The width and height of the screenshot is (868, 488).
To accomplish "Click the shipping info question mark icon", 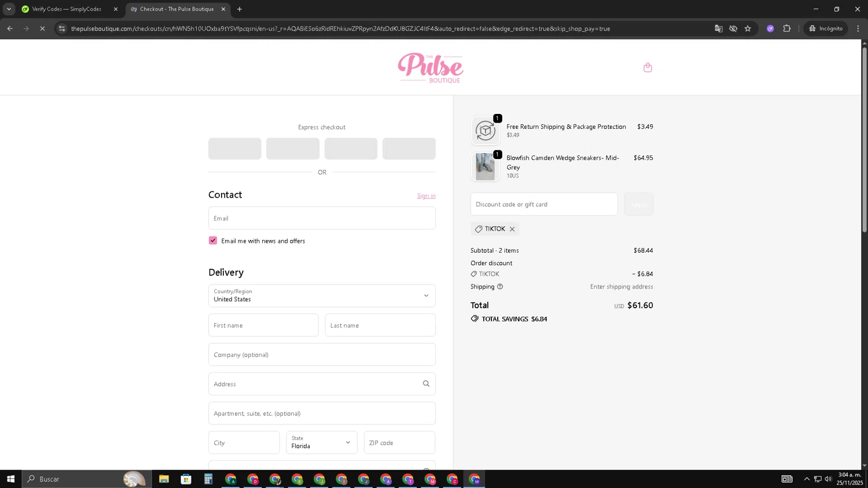I will coord(500,287).
